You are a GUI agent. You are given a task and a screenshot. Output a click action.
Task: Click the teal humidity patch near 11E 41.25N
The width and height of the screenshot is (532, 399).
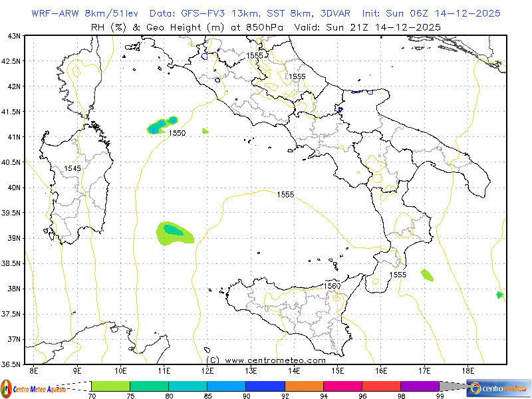tap(162, 124)
